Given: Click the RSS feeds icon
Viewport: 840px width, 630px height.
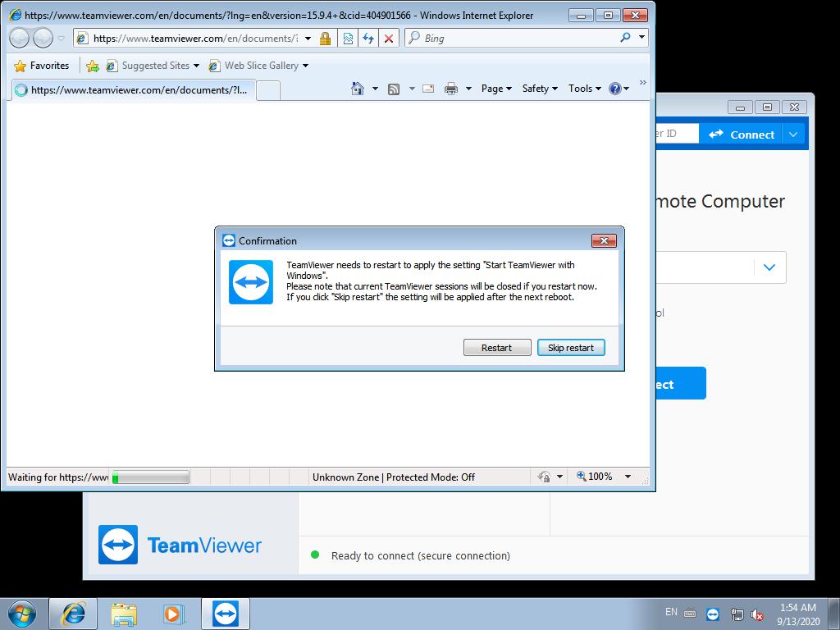Looking at the screenshot, I should tap(394, 89).
